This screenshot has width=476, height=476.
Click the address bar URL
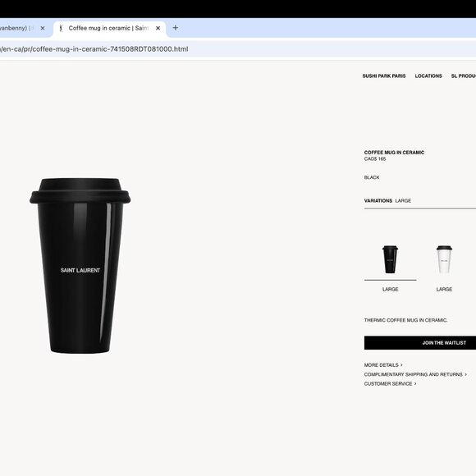coord(94,49)
